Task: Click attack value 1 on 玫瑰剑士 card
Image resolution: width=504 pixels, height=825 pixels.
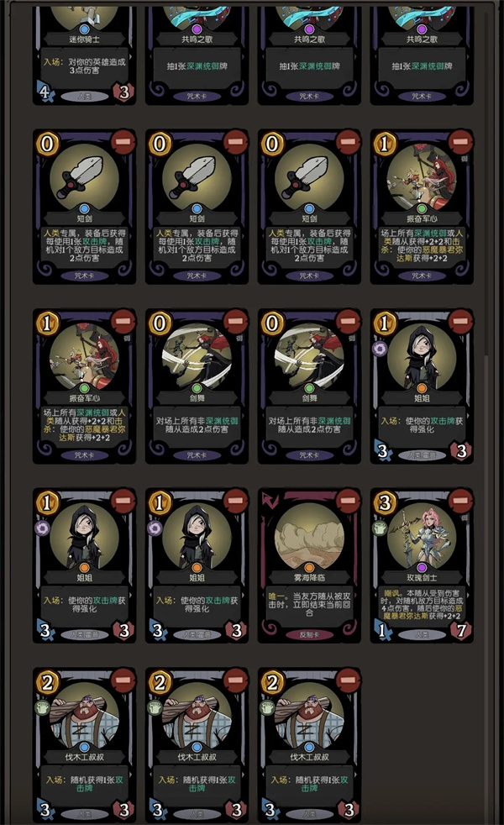Action: click(x=383, y=630)
